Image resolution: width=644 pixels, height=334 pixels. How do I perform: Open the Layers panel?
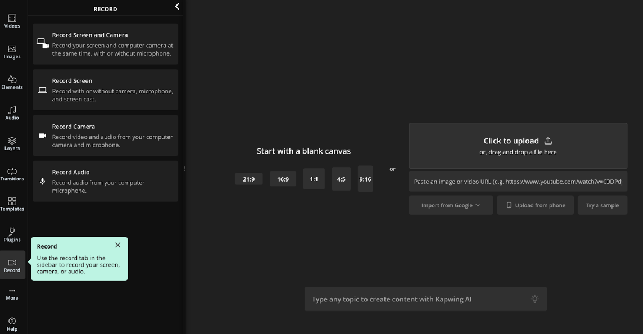click(12, 144)
